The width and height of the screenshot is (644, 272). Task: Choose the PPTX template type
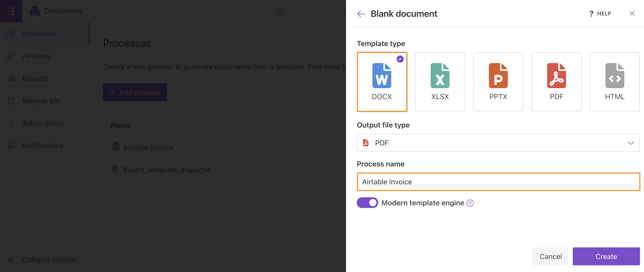(498, 82)
